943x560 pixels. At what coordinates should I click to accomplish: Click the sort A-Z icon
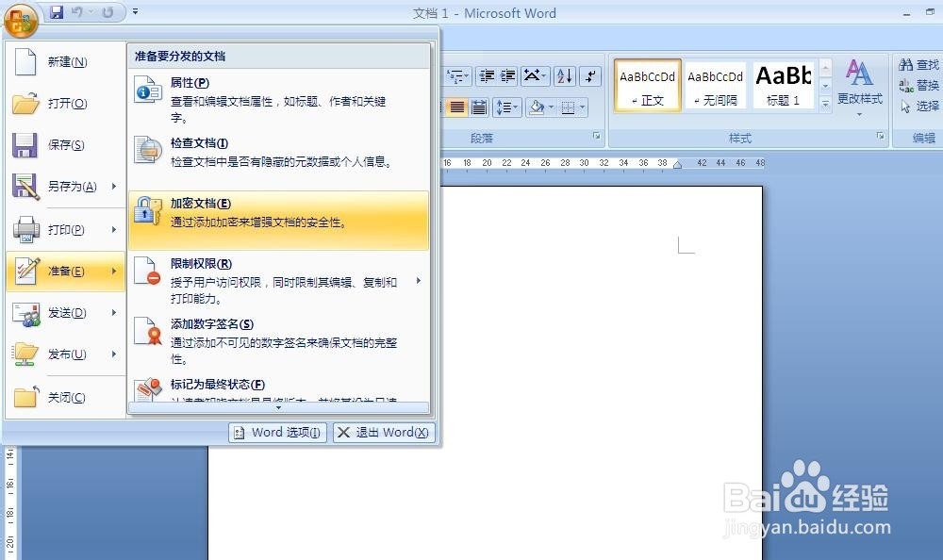point(565,76)
